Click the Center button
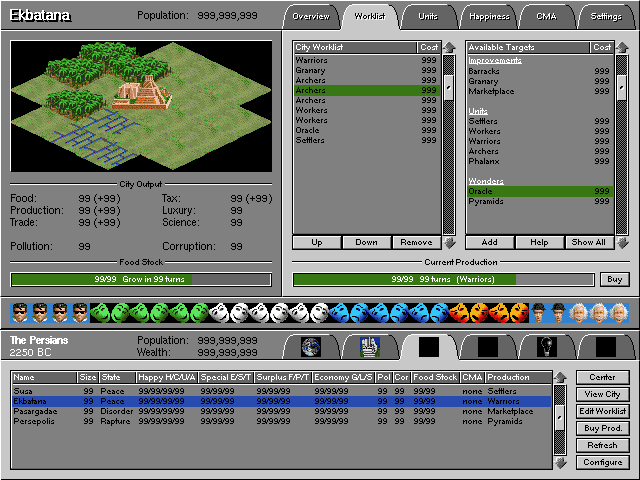Image resolution: width=640 pixels, height=480 pixels. [x=602, y=378]
